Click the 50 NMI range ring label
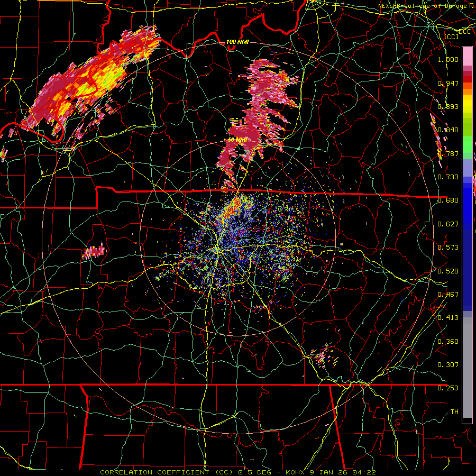This screenshot has width=476, height=476. (x=237, y=140)
